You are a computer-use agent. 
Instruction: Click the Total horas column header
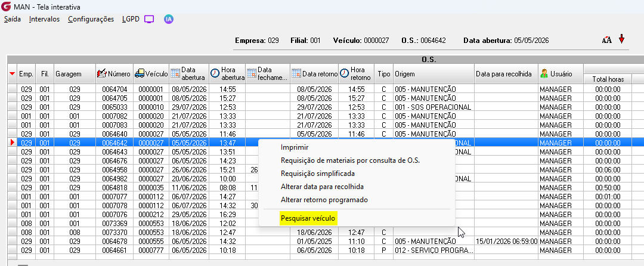click(608, 79)
